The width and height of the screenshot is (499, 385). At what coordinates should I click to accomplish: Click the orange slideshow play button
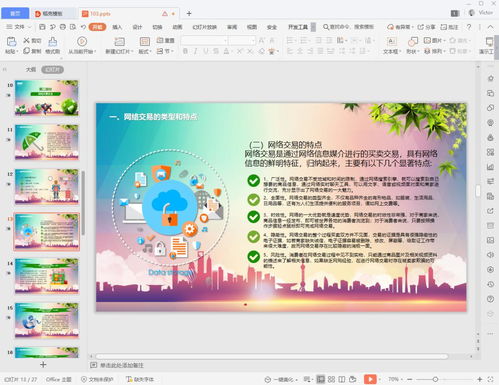pyautogui.click(x=370, y=379)
